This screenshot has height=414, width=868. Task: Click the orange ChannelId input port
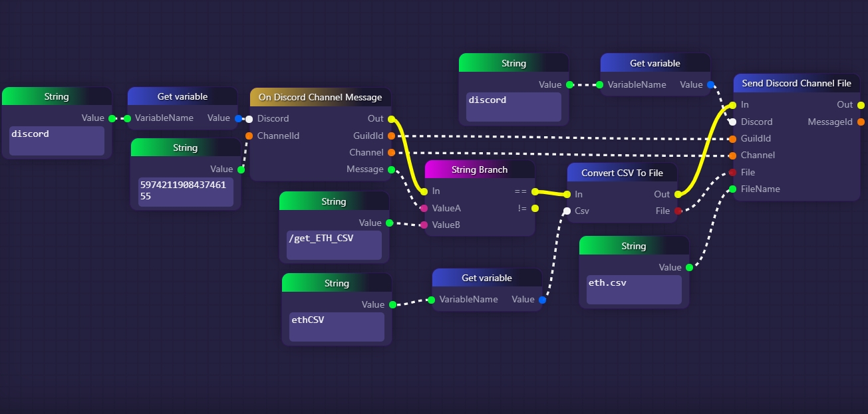(249, 136)
